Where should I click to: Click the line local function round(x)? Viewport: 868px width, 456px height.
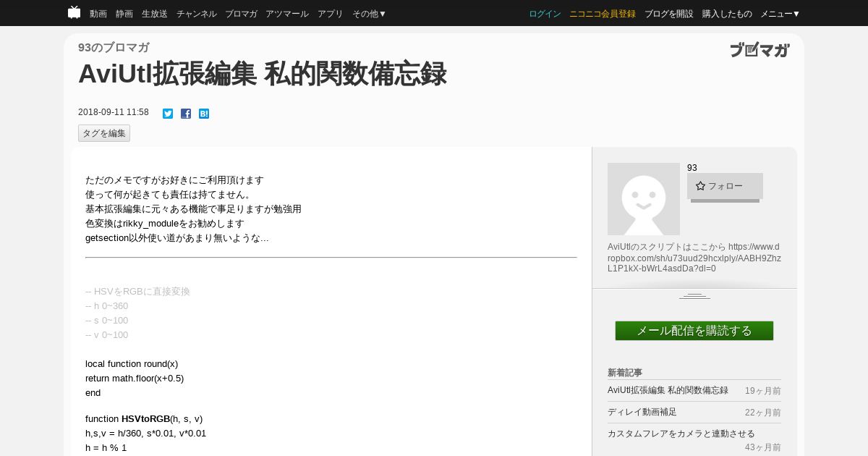click(132, 364)
